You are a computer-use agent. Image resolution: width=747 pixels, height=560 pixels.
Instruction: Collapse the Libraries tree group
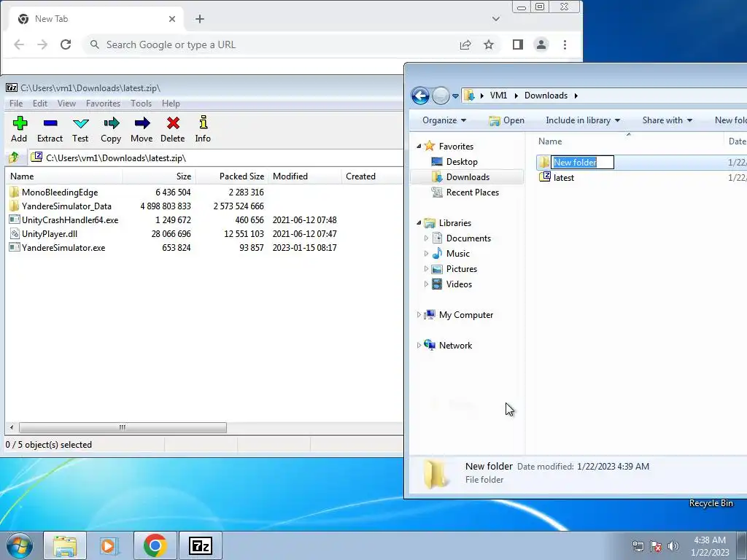tap(419, 223)
